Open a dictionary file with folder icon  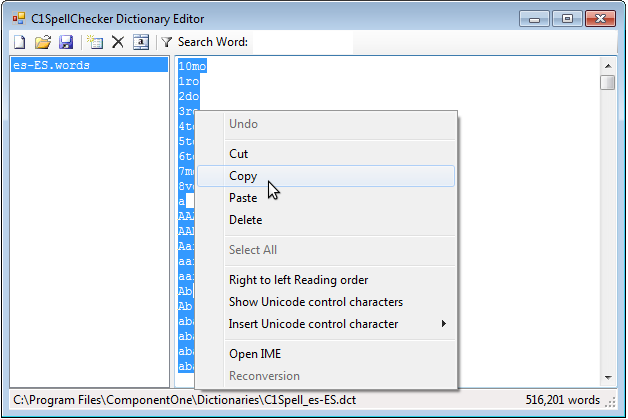click(x=43, y=42)
